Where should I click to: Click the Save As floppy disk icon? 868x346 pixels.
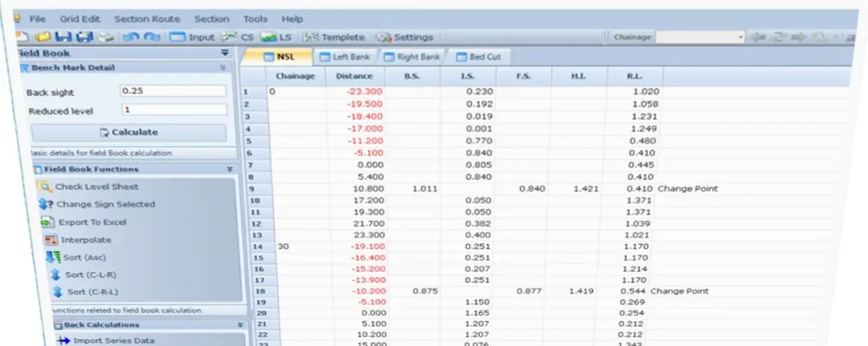(x=85, y=37)
